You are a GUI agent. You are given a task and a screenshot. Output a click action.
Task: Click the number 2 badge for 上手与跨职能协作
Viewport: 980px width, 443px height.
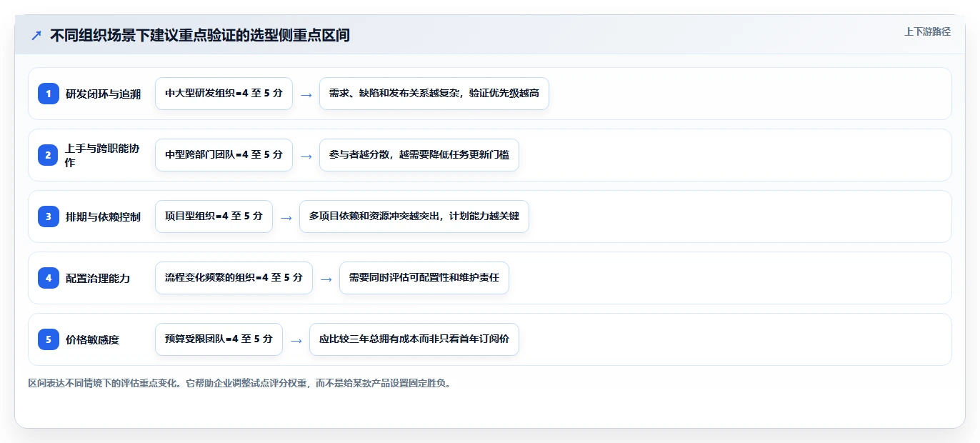tap(49, 155)
